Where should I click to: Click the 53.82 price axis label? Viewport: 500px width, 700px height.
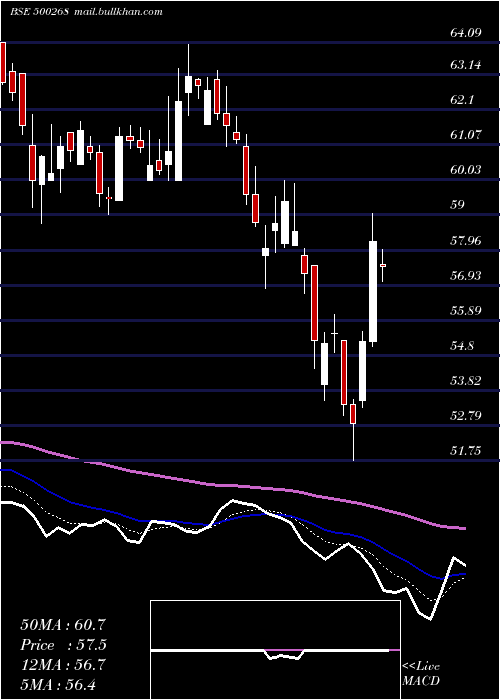coord(466,381)
